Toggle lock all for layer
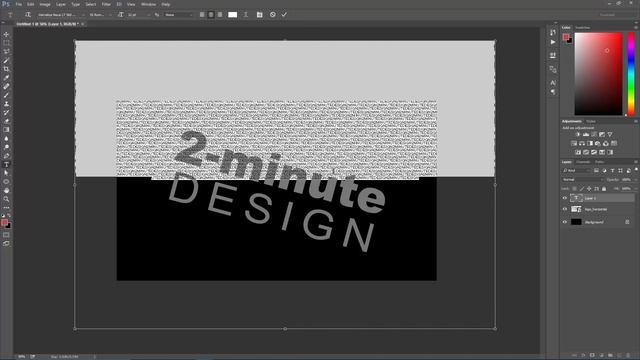640x360 pixels. click(x=604, y=189)
